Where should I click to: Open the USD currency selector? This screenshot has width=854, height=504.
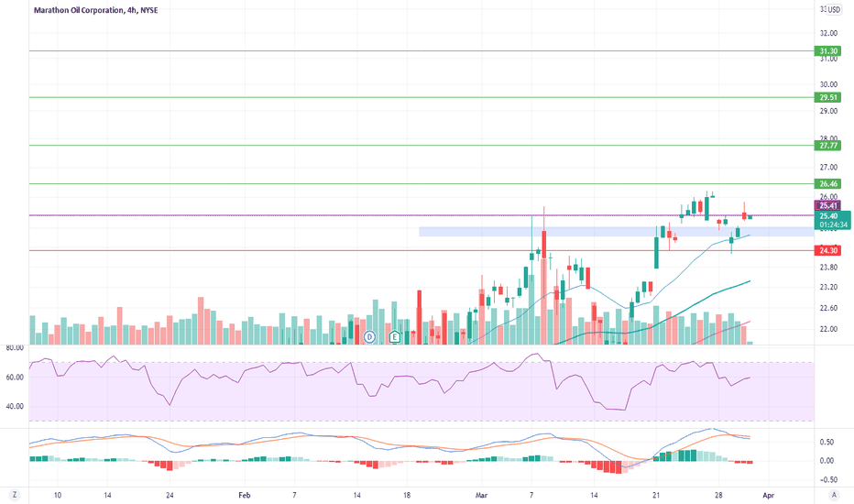(x=833, y=10)
